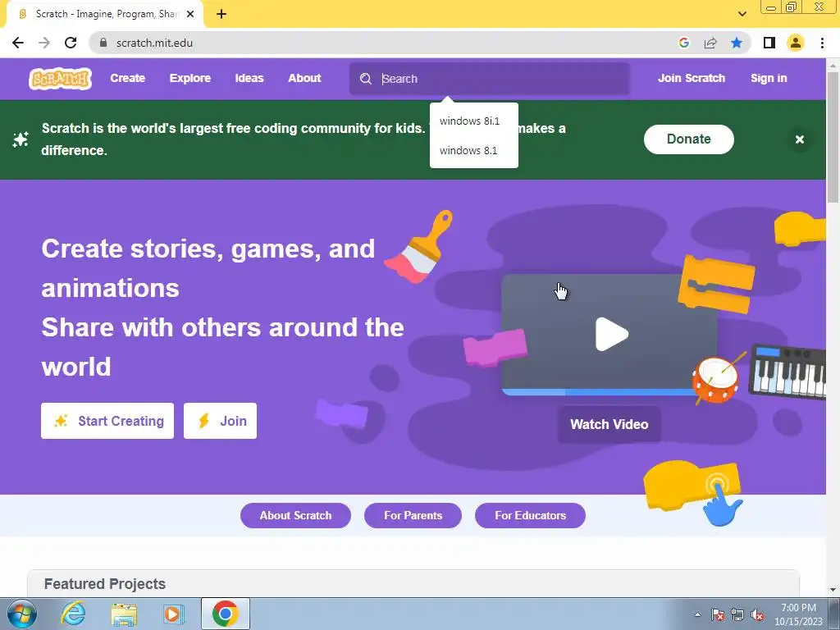The height and width of the screenshot is (630, 840).
Task: Click the Search input field
Action: (490, 79)
